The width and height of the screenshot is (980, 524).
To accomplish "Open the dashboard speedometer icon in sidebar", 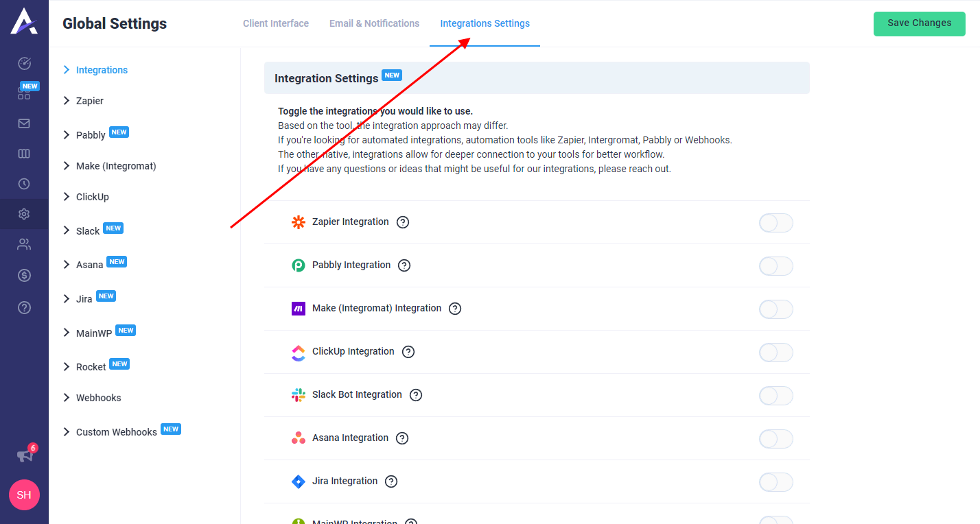I will [24, 63].
